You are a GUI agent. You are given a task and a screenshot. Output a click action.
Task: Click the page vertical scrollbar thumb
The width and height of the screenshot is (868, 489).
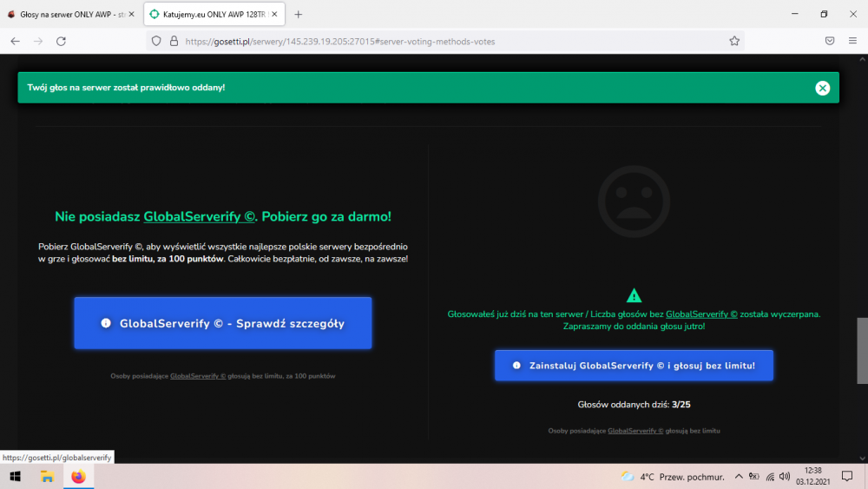862,351
